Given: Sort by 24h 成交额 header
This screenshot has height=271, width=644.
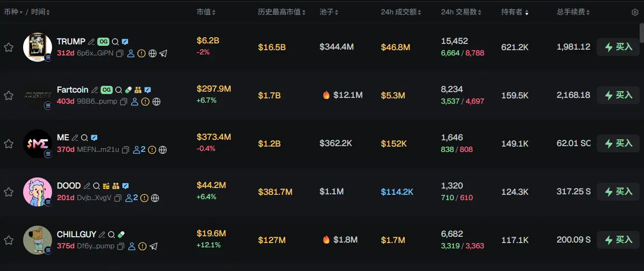Looking at the screenshot, I should point(401,12).
